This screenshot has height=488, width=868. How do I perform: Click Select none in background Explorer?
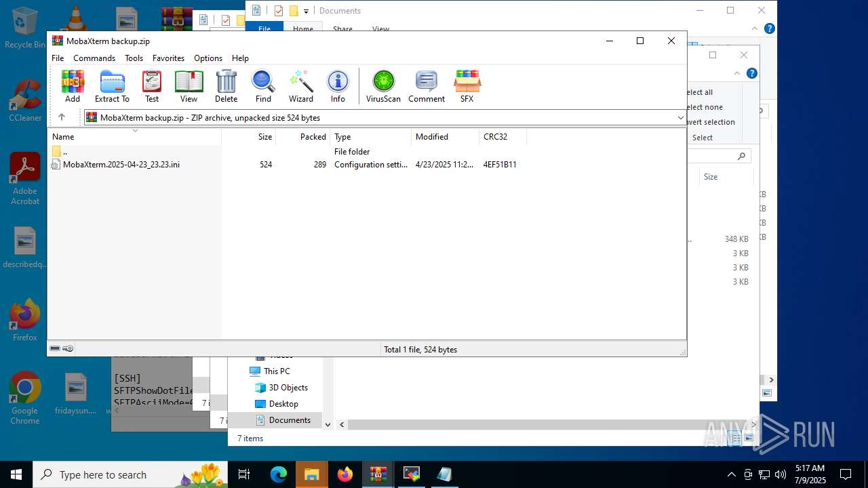[704, 107]
